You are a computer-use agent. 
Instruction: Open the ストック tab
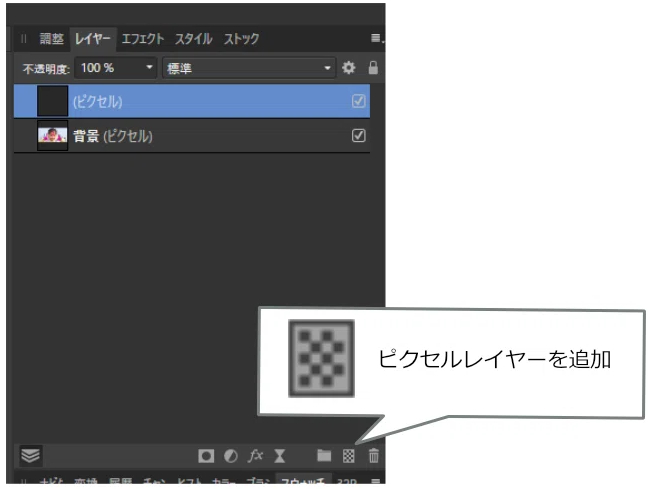pyautogui.click(x=242, y=39)
